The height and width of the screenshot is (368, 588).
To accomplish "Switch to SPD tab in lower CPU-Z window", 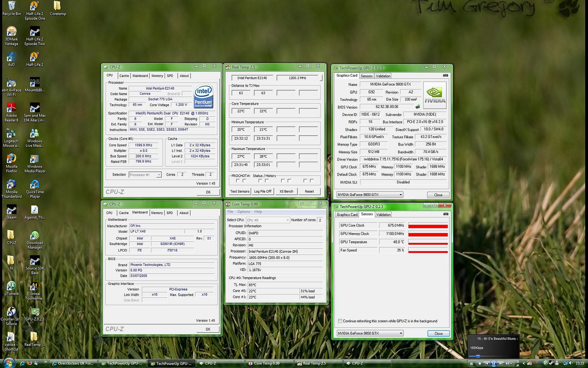I will (169, 213).
